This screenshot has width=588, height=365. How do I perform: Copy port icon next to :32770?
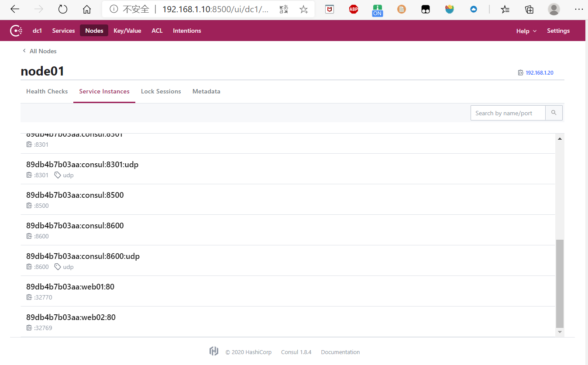click(x=29, y=297)
